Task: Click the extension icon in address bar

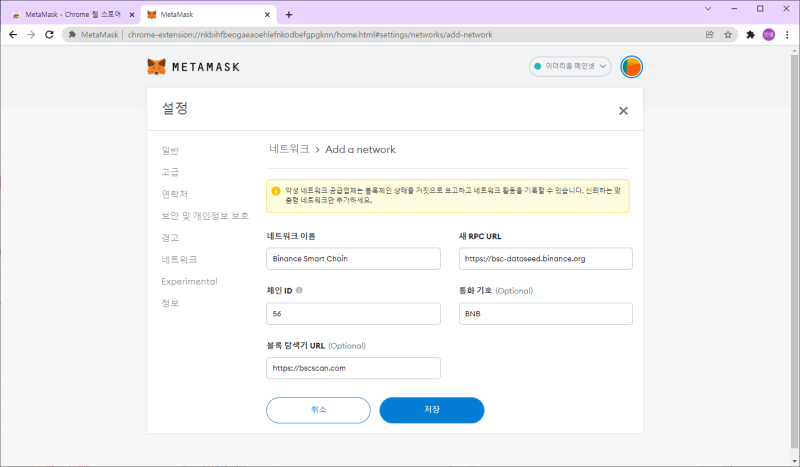Action: [x=72, y=35]
